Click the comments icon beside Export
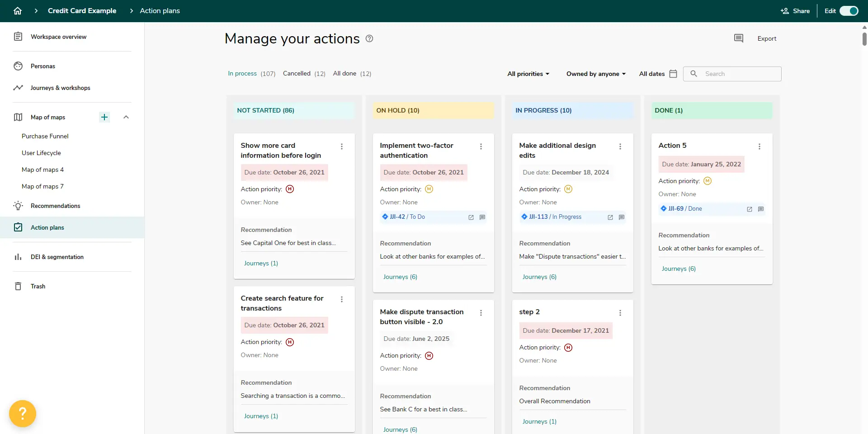868x434 pixels. click(739, 38)
